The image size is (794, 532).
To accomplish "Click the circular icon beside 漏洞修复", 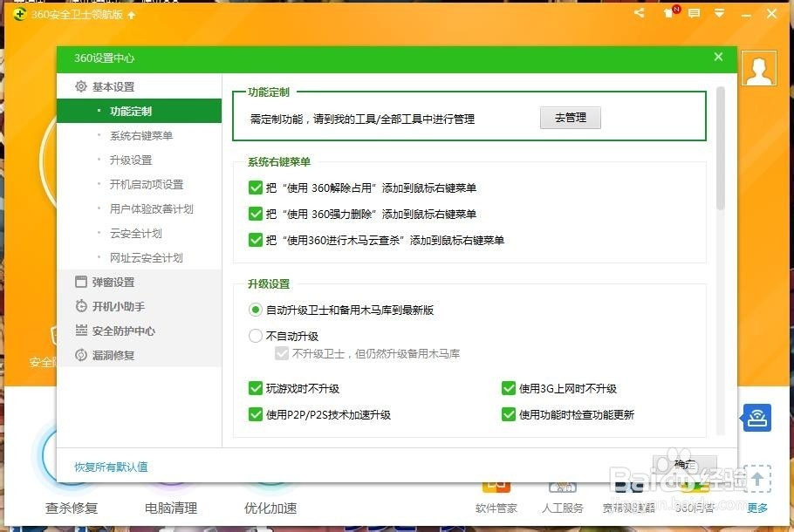I will click(x=81, y=355).
